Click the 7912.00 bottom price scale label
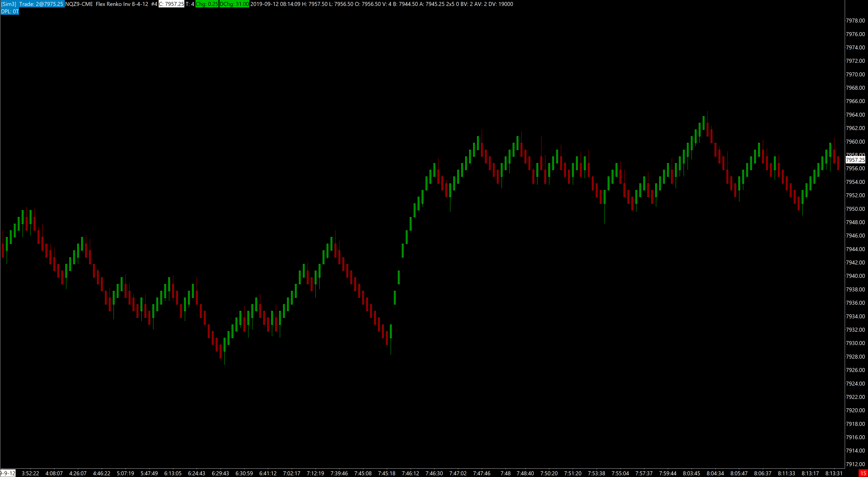Image resolution: width=868 pixels, height=477 pixels. 855,464
